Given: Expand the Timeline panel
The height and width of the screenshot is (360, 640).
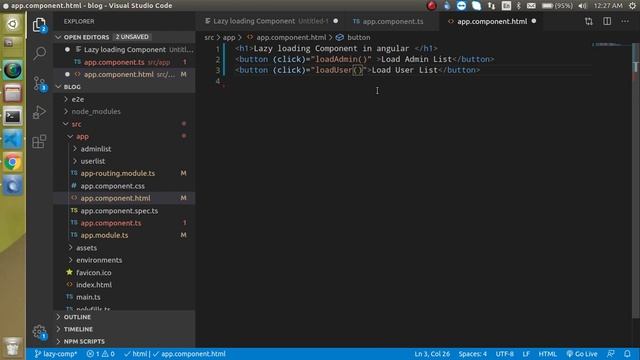Looking at the screenshot, I should coord(124,329).
